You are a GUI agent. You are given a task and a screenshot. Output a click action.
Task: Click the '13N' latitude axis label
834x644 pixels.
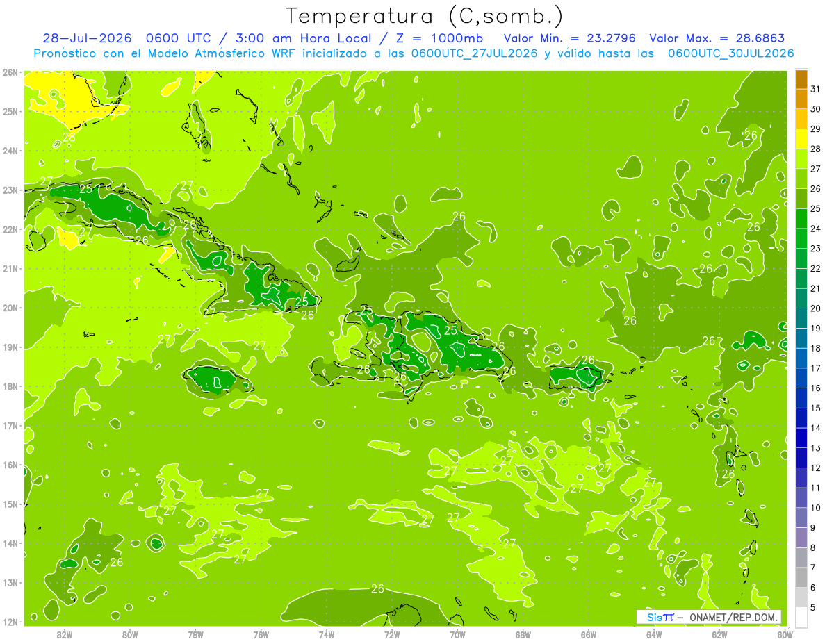tap(10, 582)
